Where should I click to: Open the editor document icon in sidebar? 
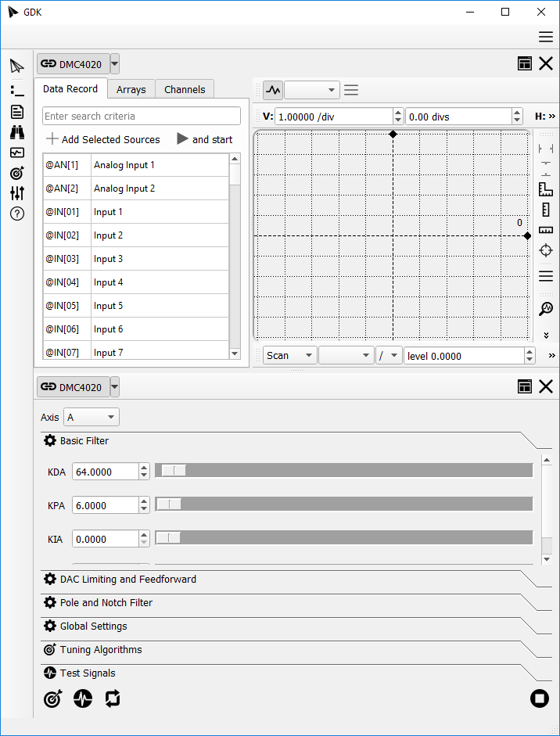(16, 112)
